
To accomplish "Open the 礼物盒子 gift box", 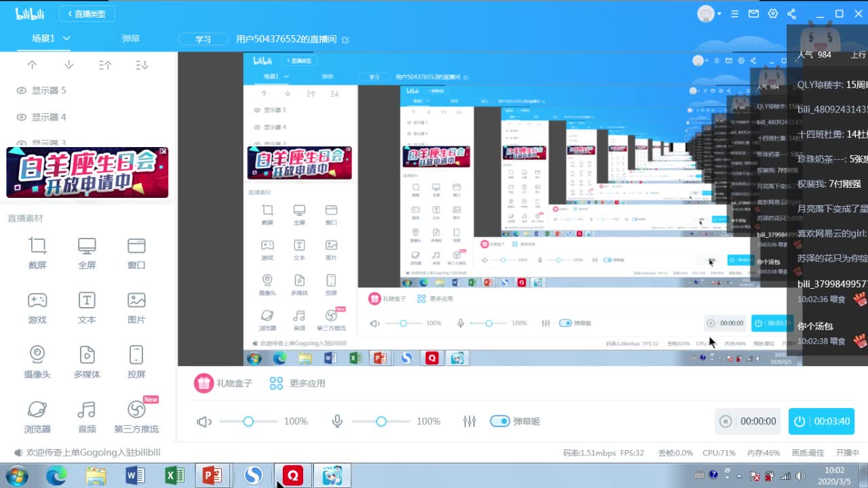I will pos(223,383).
